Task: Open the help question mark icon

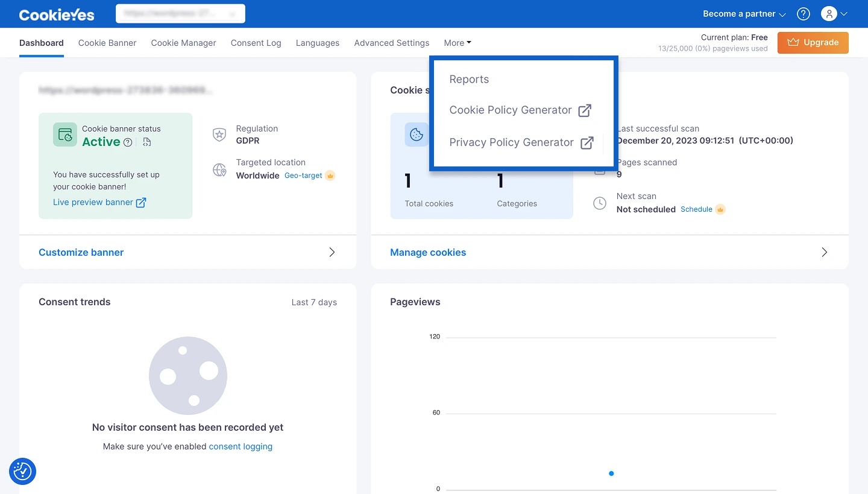Action: (x=803, y=14)
